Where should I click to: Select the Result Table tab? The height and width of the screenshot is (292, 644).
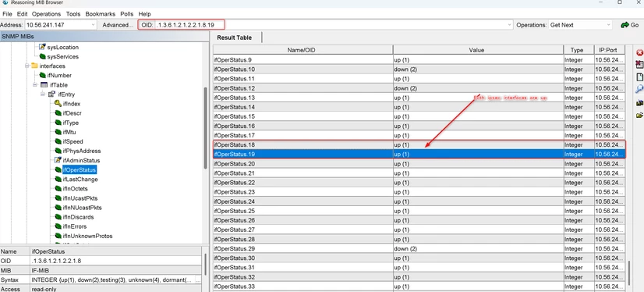(x=235, y=37)
